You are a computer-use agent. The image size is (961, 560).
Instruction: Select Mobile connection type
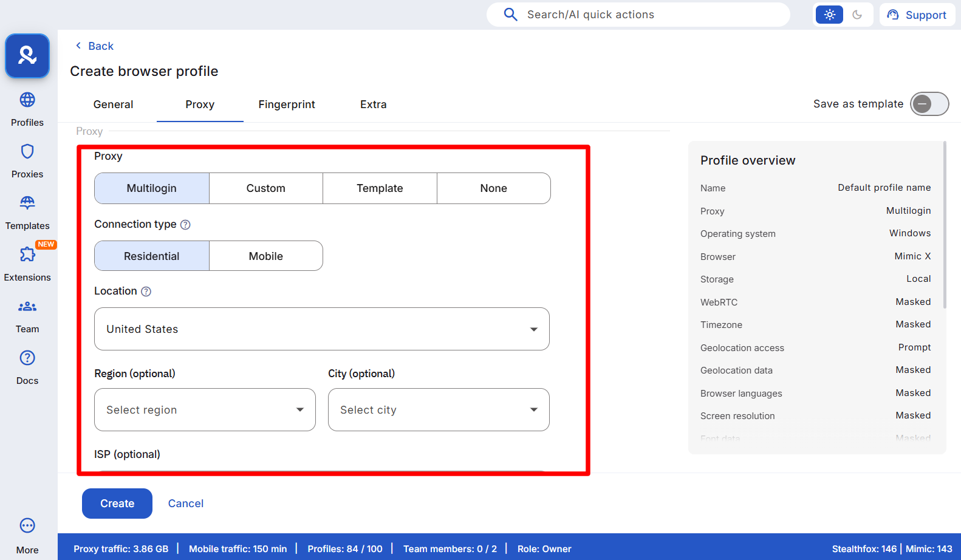pyautogui.click(x=265, y=256)
